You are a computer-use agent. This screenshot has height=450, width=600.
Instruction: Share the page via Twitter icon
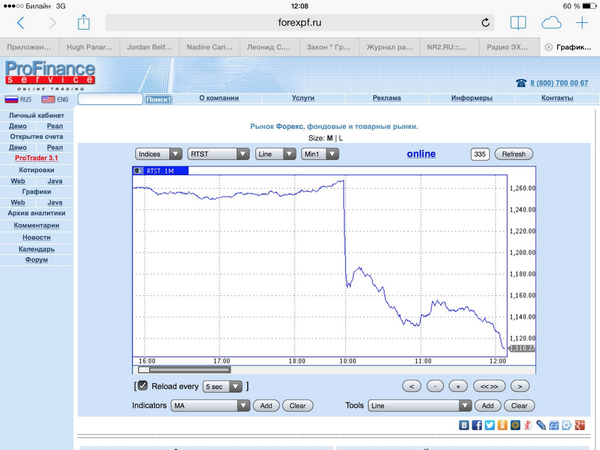pos(490,426)
